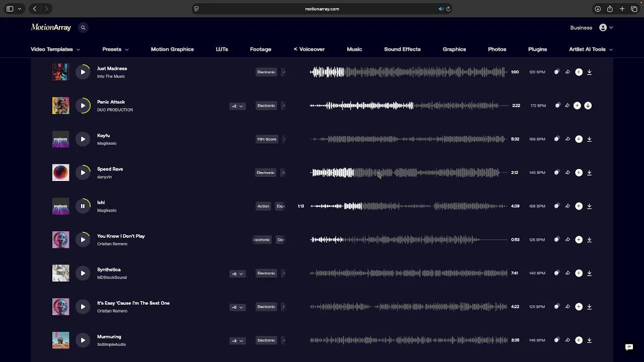
Task: Expand Panic Attack's +2 versions dropdown
Action: tap(237, 106)
